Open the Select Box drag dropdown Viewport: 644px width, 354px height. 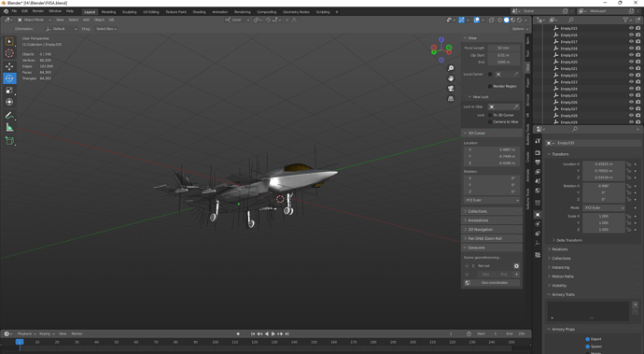(x=106, y=29)
